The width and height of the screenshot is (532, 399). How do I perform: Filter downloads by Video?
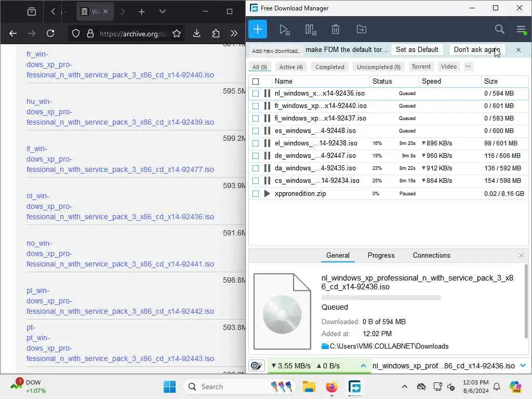(x=448, y=66)
